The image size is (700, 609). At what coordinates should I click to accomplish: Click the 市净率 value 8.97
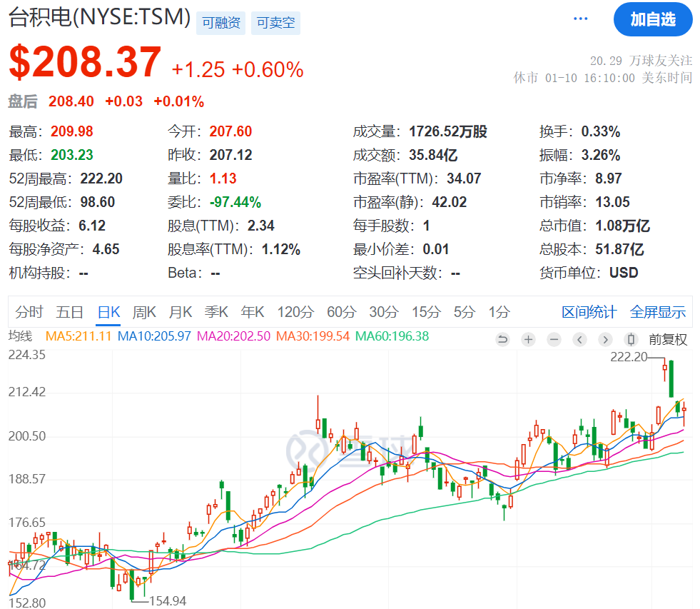tap(609, 178)
